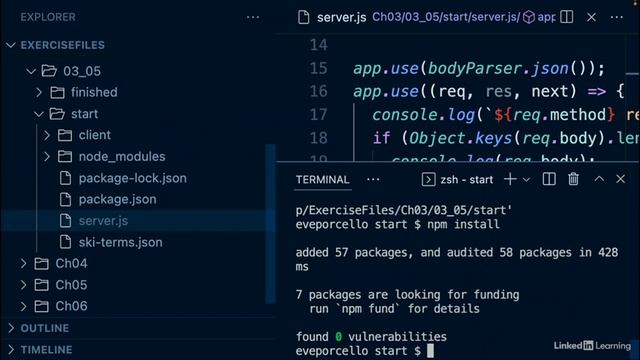Click line number 16 in editor gutter
The width and height of the screenshot is (640, 360).
[318, 91]
